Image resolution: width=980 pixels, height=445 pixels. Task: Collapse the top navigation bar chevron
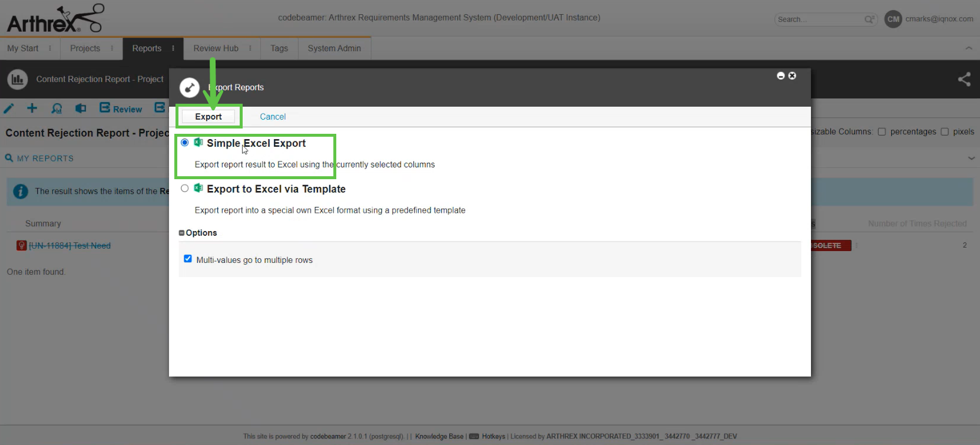(x=969, y=48)
